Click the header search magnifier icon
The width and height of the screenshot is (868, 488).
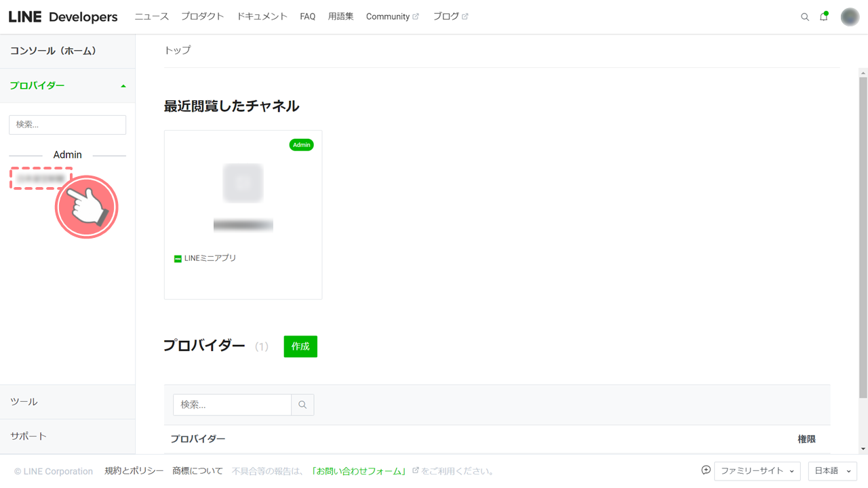805,17
